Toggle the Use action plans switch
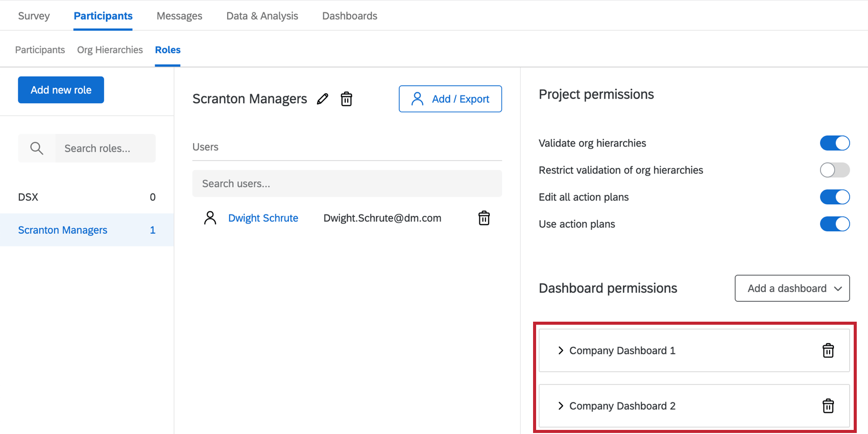Viewport: 868px width, 434px height. coord(834,224)
